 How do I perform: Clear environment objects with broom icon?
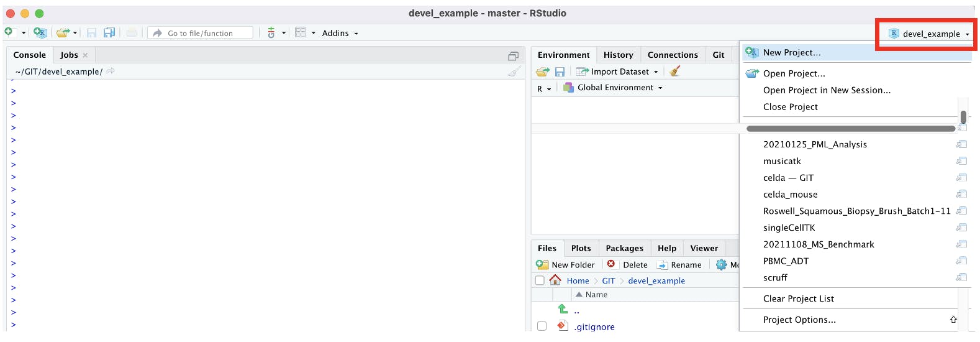(x=675, y=71)
